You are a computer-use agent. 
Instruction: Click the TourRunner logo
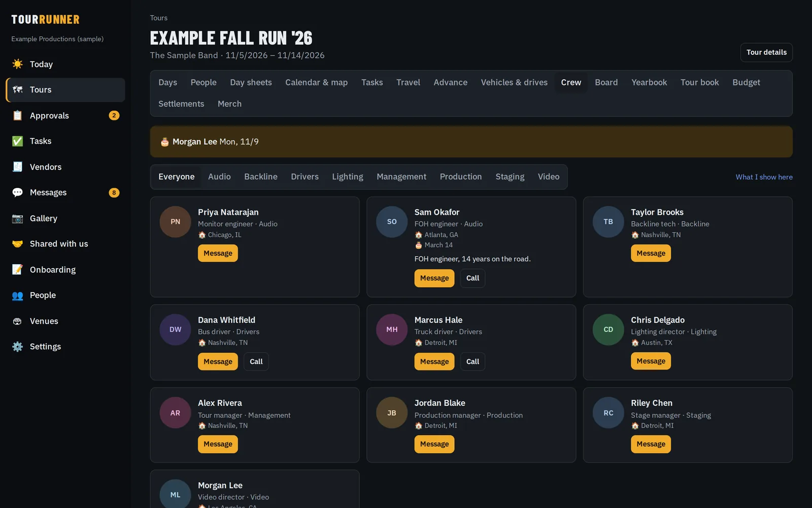tap(46, 20)
